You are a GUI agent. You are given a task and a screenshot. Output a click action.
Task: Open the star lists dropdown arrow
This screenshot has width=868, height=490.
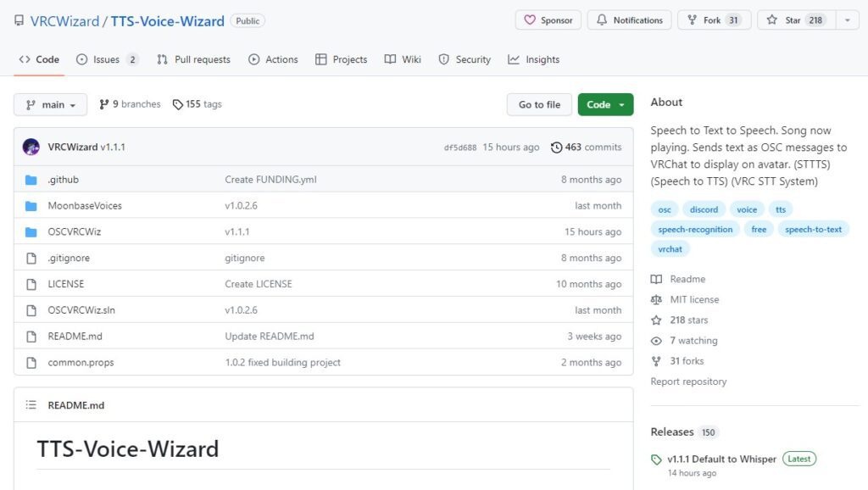pyautogui.click(x=848, y=20)
